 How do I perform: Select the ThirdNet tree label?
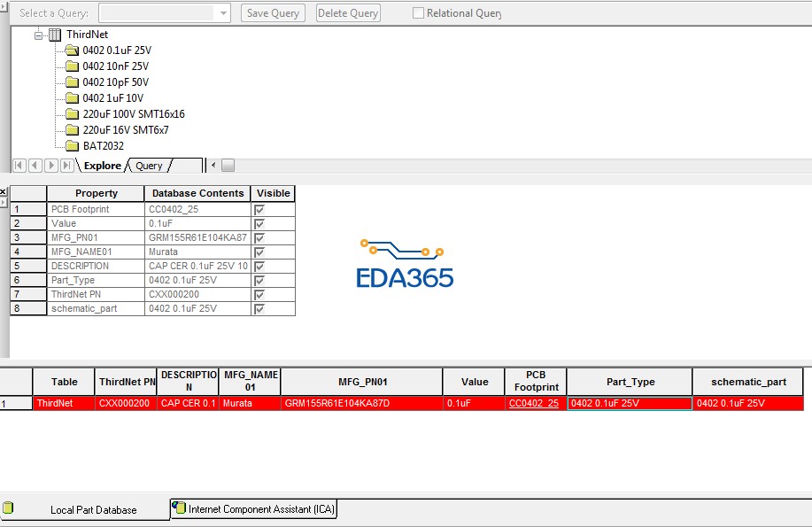pos(87,35)
